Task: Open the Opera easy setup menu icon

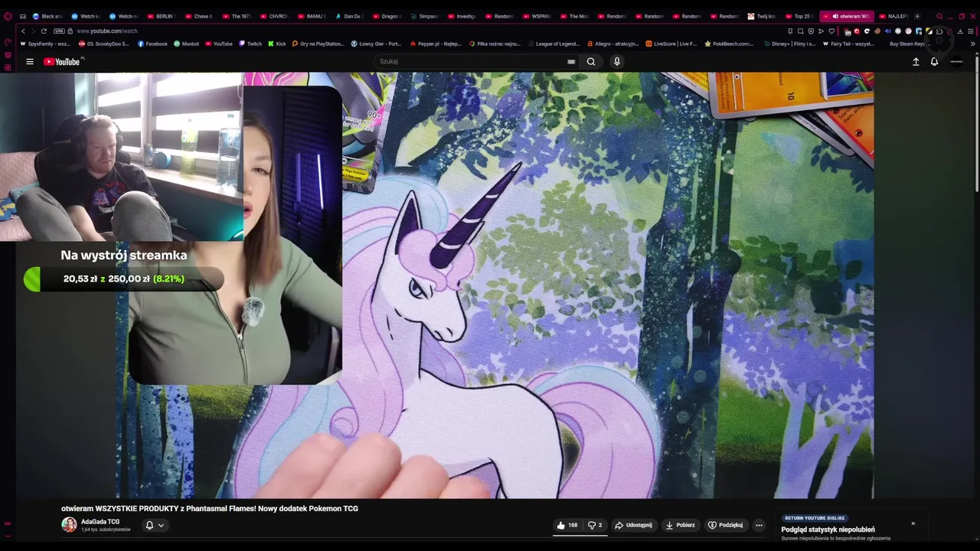Action: [970, 31]
